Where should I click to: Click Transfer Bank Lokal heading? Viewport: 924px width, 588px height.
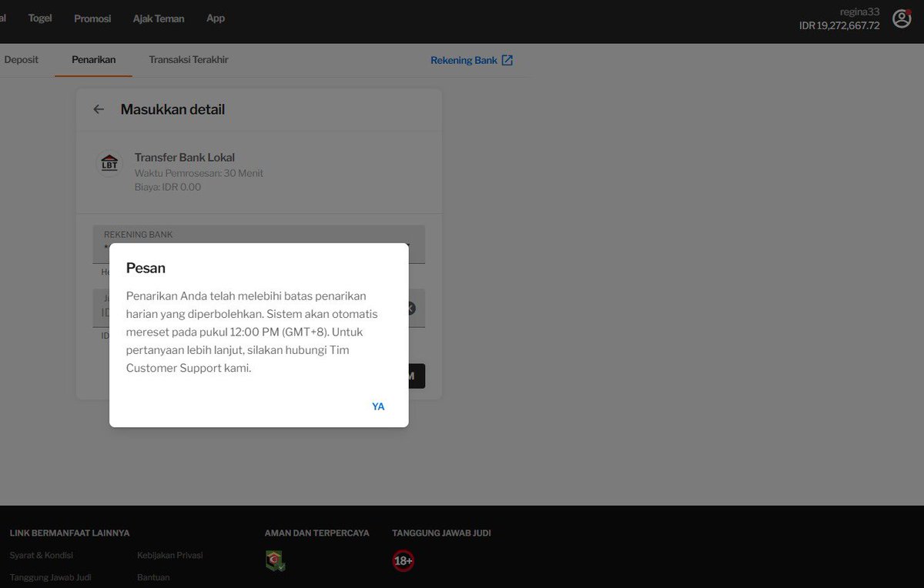pos(185,157)
